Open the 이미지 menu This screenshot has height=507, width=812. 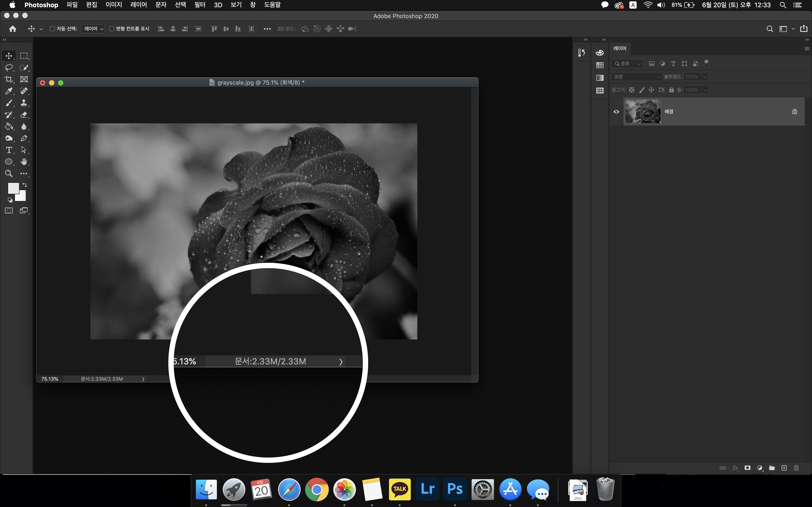(x=114, y=5)
